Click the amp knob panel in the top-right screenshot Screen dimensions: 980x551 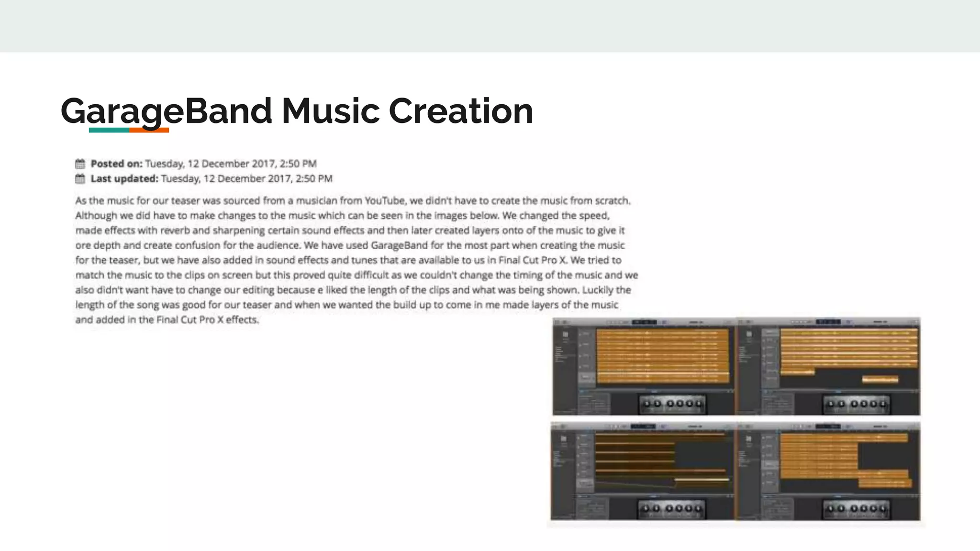[857, 404]
